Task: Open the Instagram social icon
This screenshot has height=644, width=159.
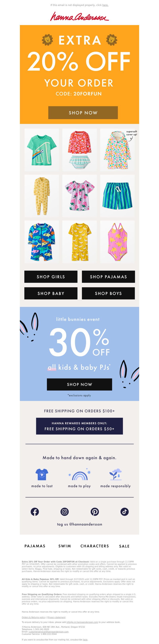Action: click(x=65, y=512)
